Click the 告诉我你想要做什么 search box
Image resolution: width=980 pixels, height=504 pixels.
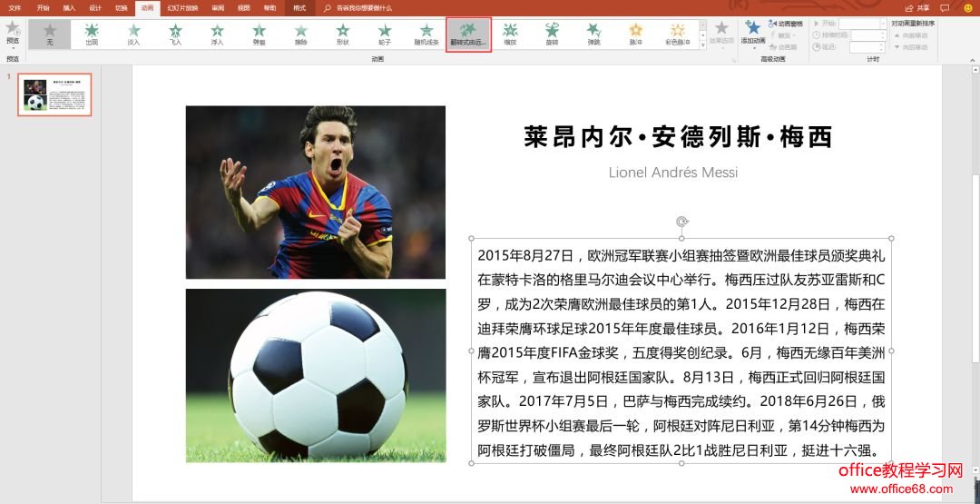[363, 7]
